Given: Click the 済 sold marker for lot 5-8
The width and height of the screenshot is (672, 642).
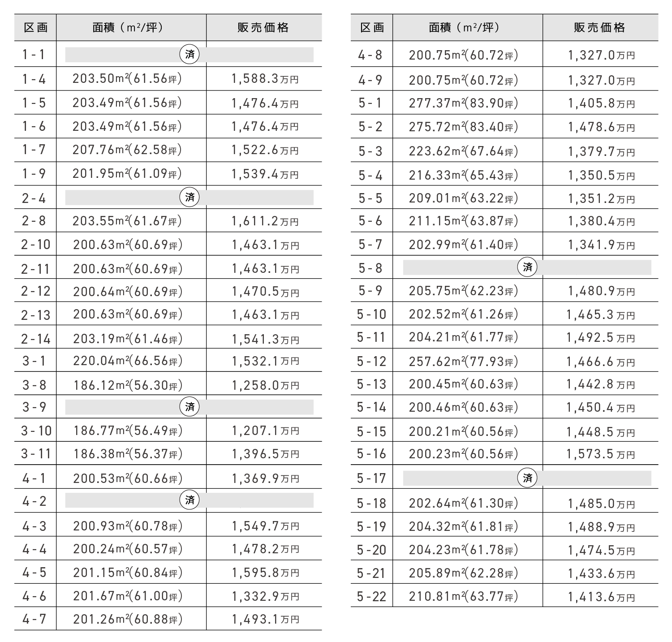Looking at the screenshot, I should click(527, 267).
